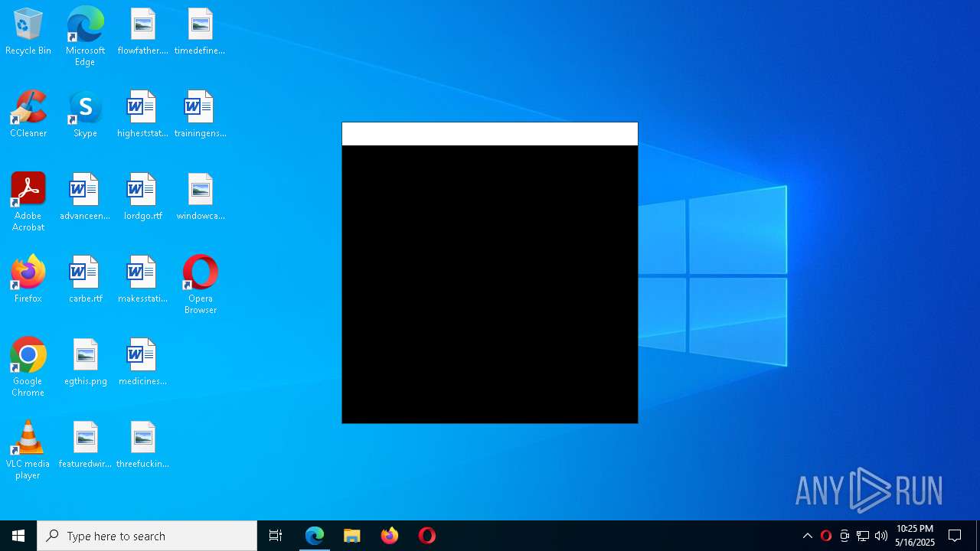This screenshot has width=980, height=551.
Task: Select the lordgo.rtf document
Action: pos(142,197)
